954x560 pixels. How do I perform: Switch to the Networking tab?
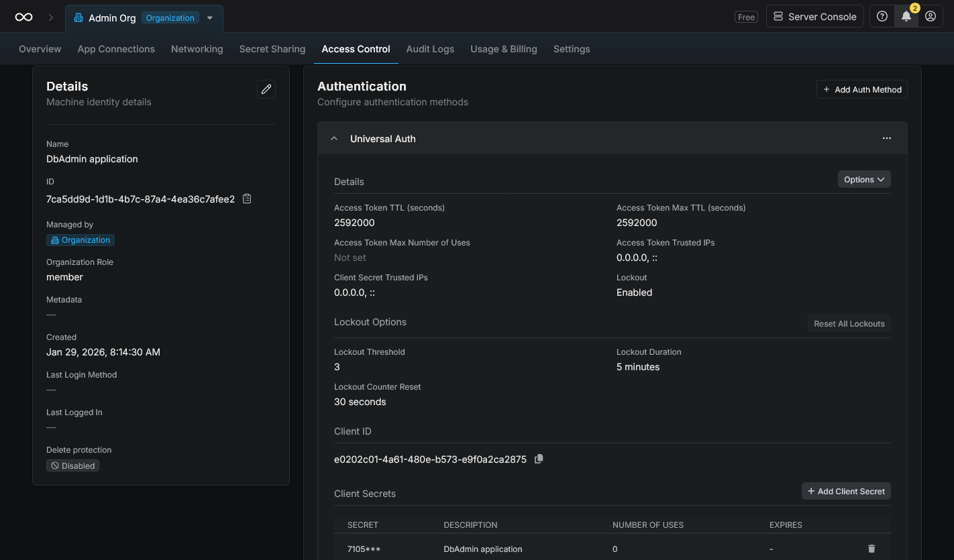pyautogui.click(x=197, y=48)
